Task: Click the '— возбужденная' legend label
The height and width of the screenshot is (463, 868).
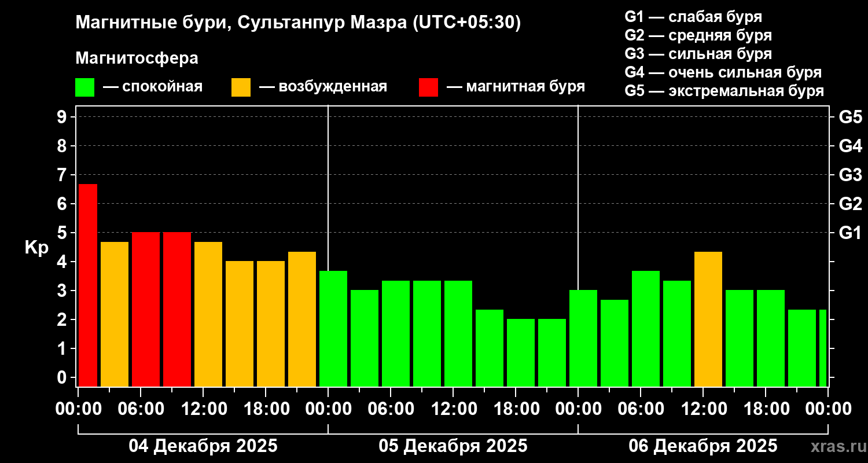Action: coord(323,87)
